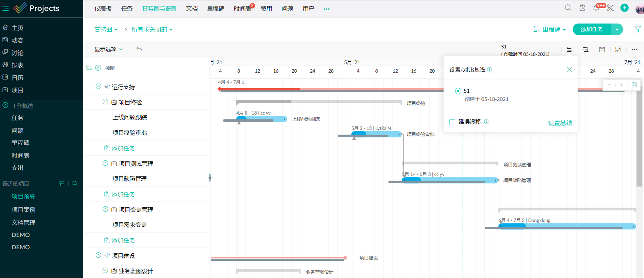Open notifications bell with 99+ badge
The image size is (644, 278).
coord(596,8)
